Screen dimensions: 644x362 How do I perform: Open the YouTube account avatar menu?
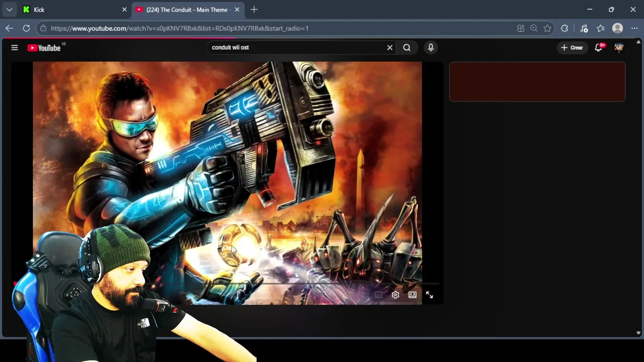pos(619,48)
